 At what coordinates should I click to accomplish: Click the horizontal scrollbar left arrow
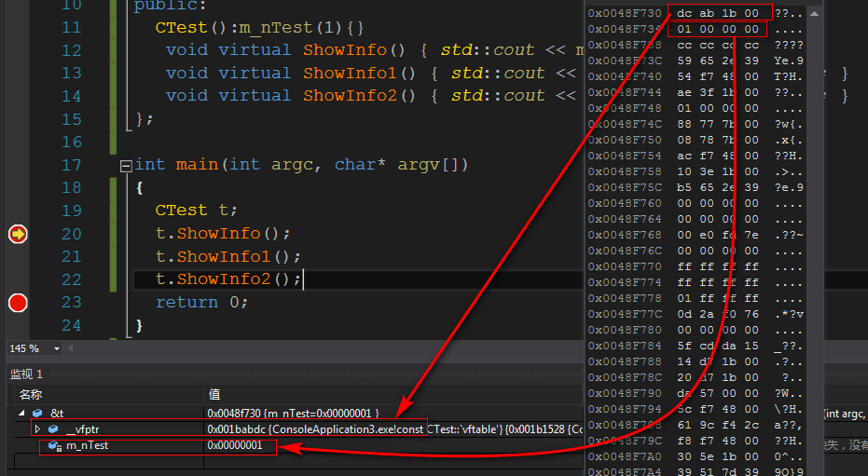point(73,348)
